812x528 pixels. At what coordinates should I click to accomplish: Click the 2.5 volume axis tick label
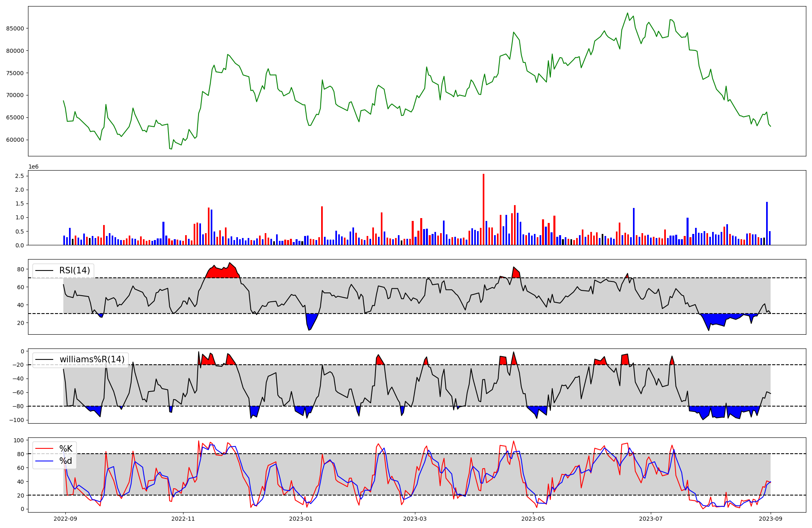[19, 176]
